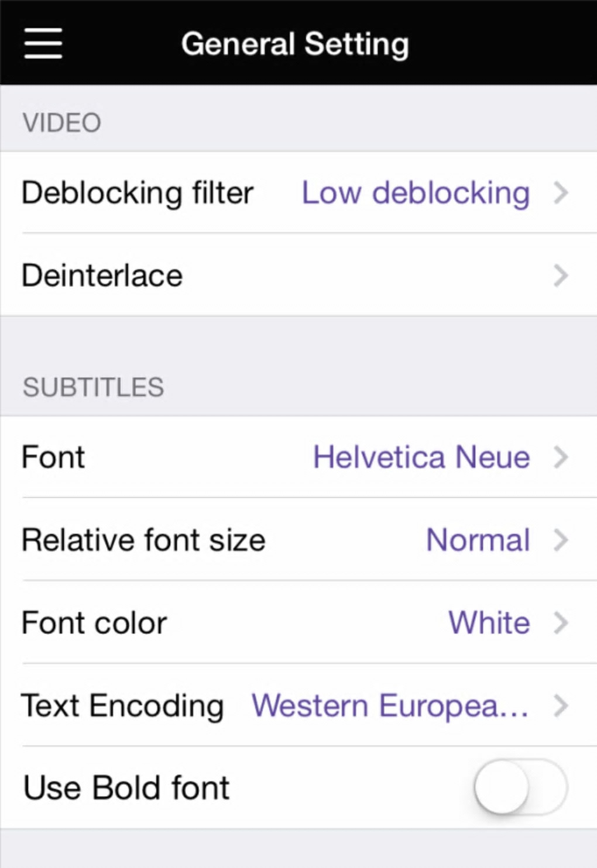Tap chevron beside Relative font size
Screen dimensions: 597x868
561,540
